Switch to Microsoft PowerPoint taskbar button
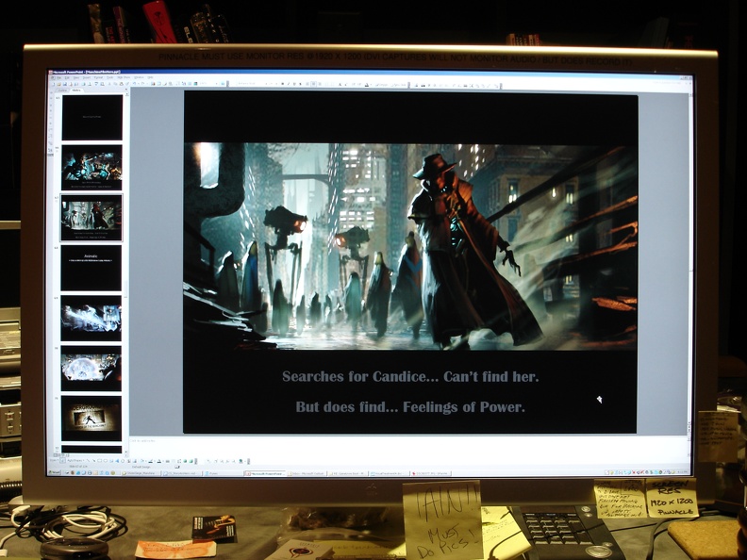 pos(265,473)
